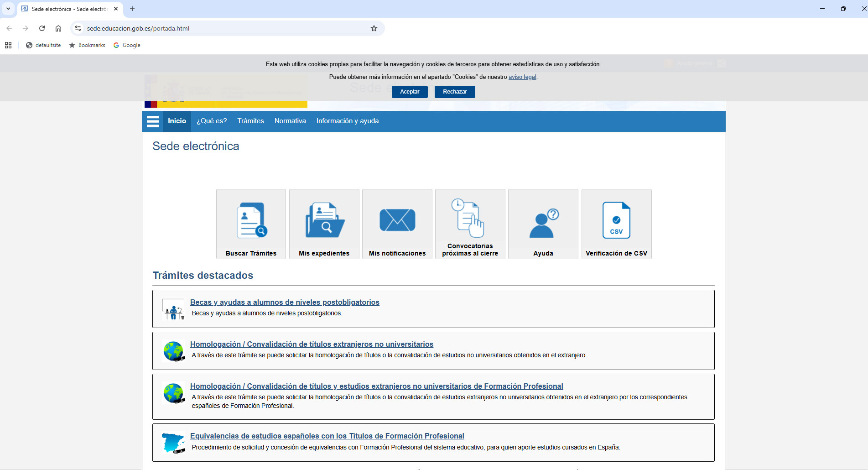This screenshot has width=868, height=470.
Task: Open Convocatorias próximas al cierre tile
Action: 470,224
